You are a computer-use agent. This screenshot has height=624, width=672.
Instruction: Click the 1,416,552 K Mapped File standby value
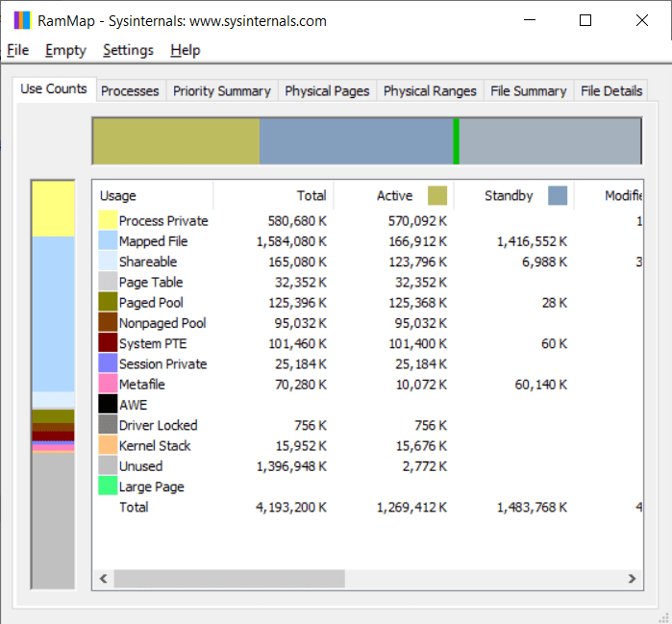click(532, 241)
